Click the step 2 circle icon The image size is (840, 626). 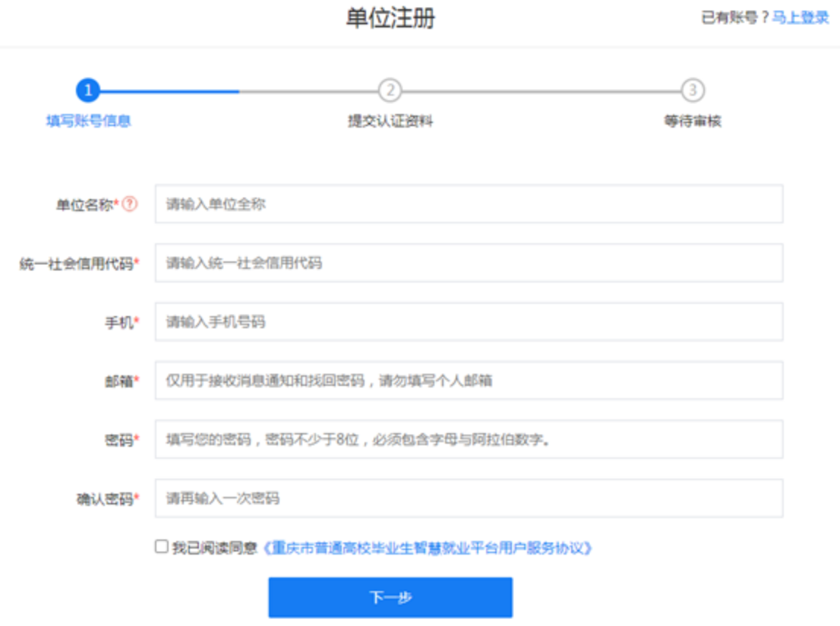[390, 90]
